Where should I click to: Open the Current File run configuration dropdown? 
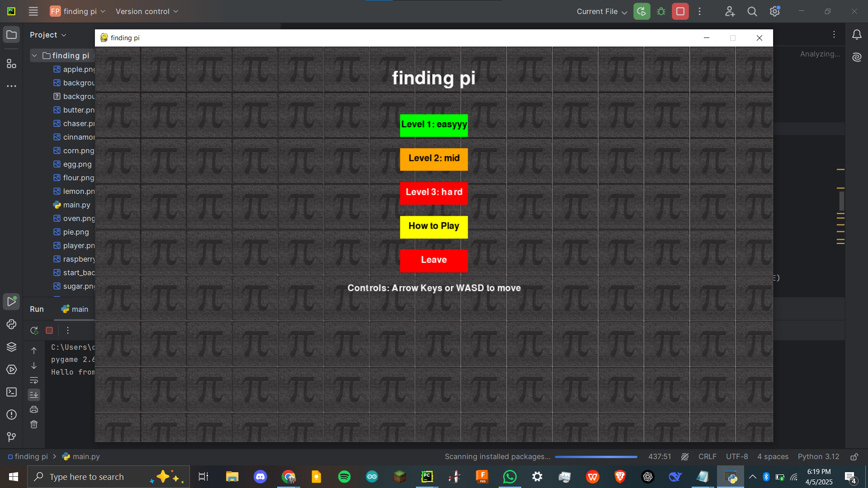601,11
